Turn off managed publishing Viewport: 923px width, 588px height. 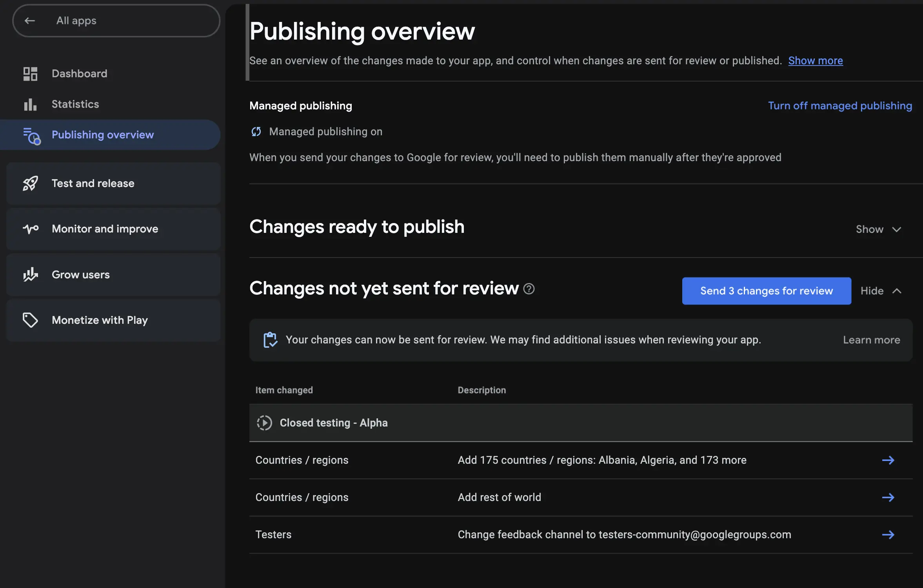[x=839, y=106]
